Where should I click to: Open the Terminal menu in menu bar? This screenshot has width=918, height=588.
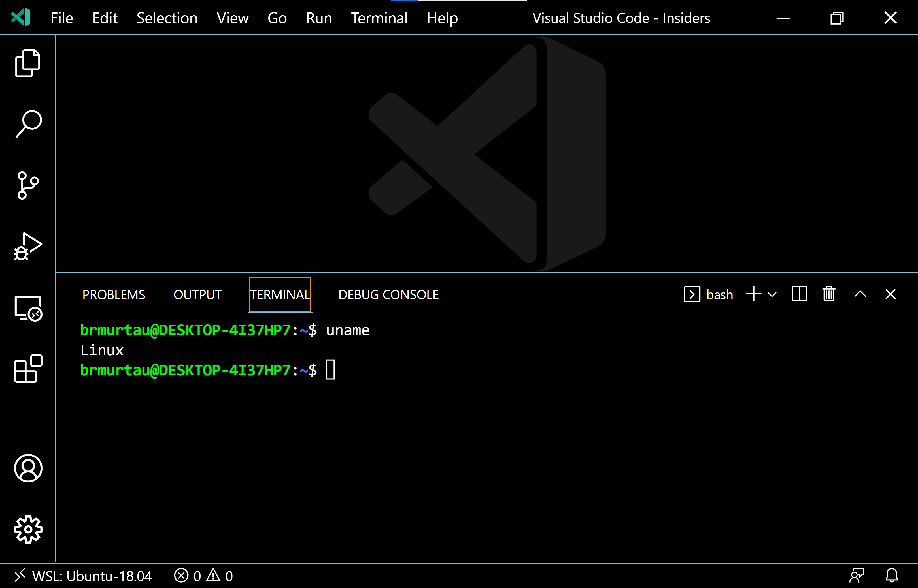tap(379, 18)
